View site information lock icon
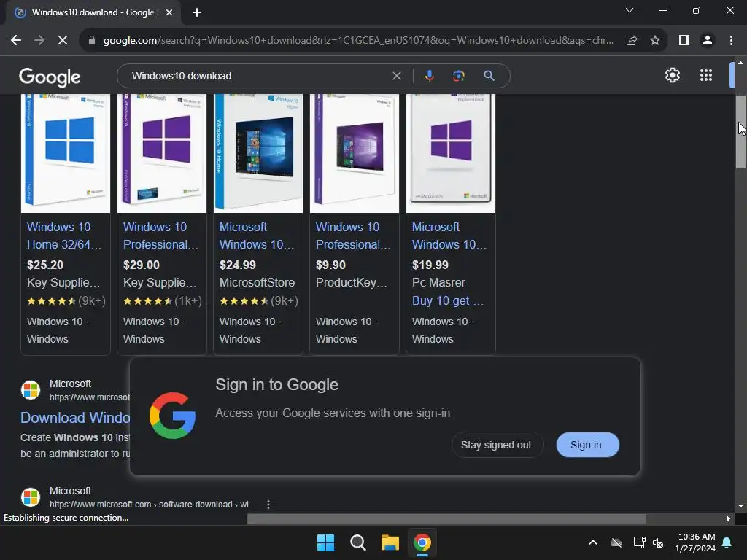Screen dimensions: 747x560 point(91,41)
